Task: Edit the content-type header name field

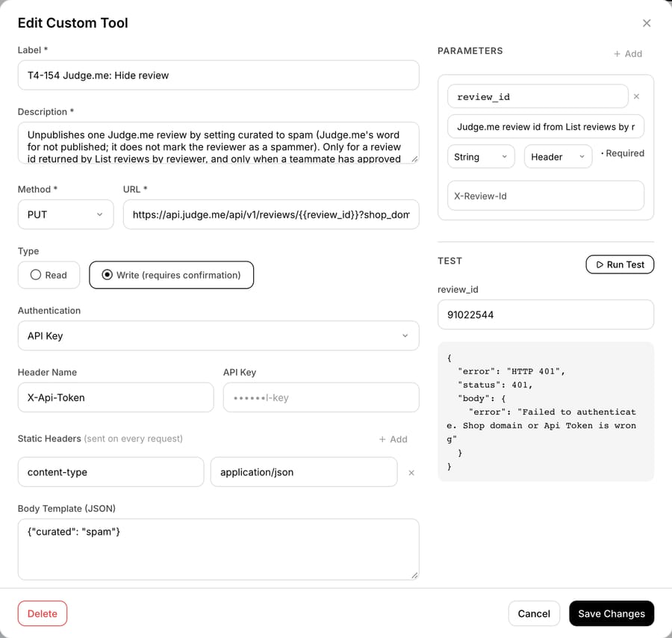Action: click(x=111, y=472)
